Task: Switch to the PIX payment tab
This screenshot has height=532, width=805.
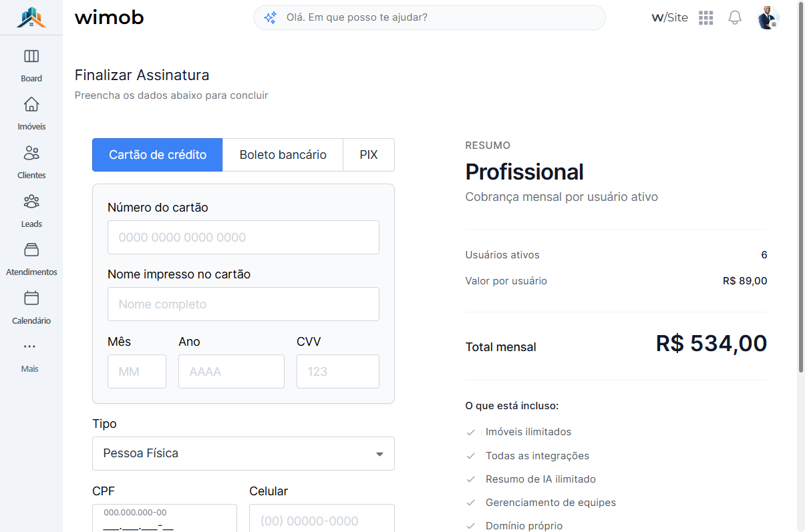Action: 369,155
